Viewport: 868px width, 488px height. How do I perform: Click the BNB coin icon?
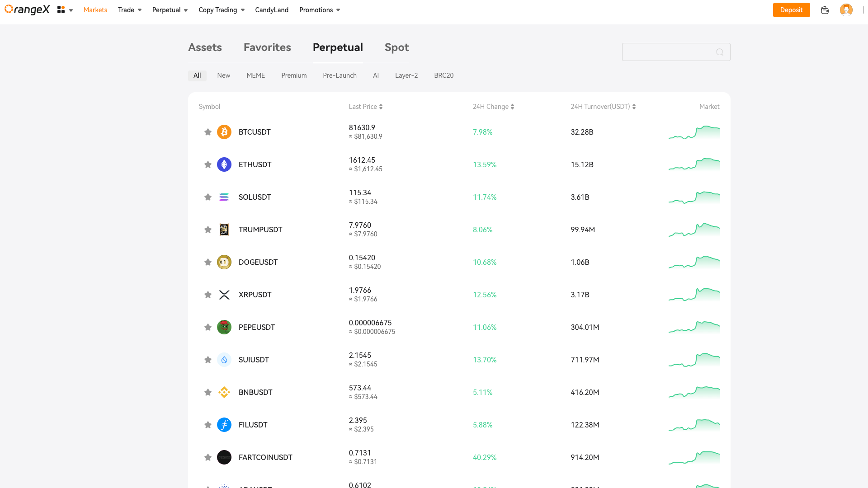pyautogui.click(x=224, y=392)
